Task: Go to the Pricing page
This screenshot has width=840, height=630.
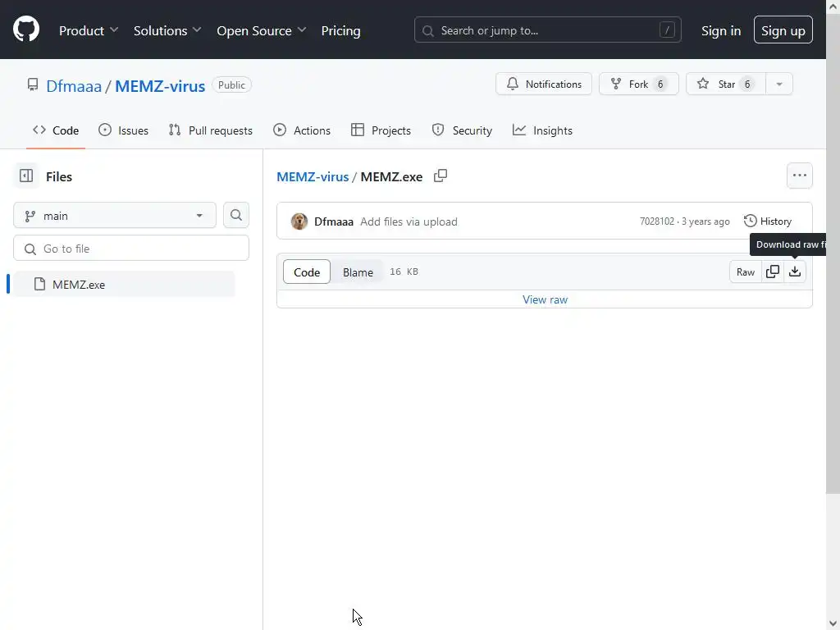Action: click(x=340, y=30)
